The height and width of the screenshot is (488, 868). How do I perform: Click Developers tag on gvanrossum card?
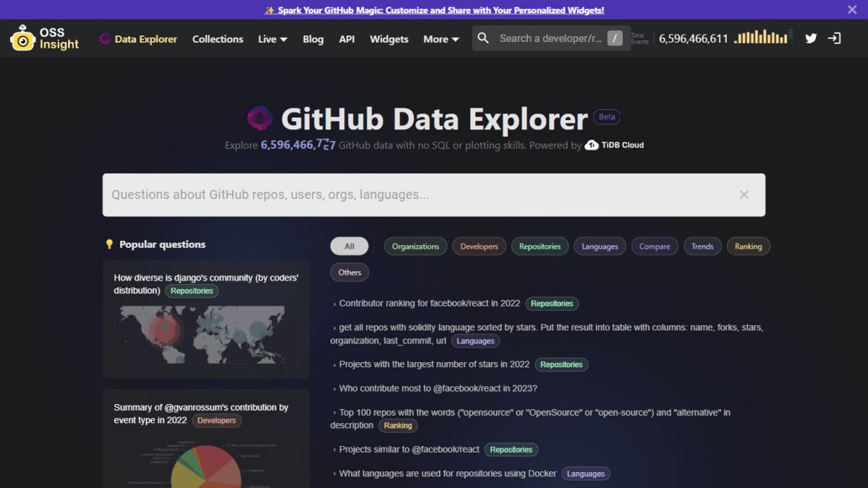click(x=217, y=420)
